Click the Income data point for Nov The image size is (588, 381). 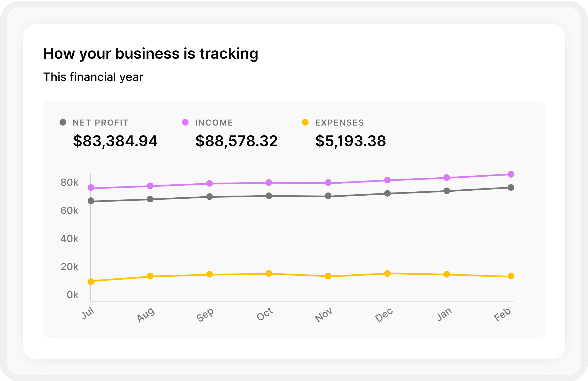328,183
